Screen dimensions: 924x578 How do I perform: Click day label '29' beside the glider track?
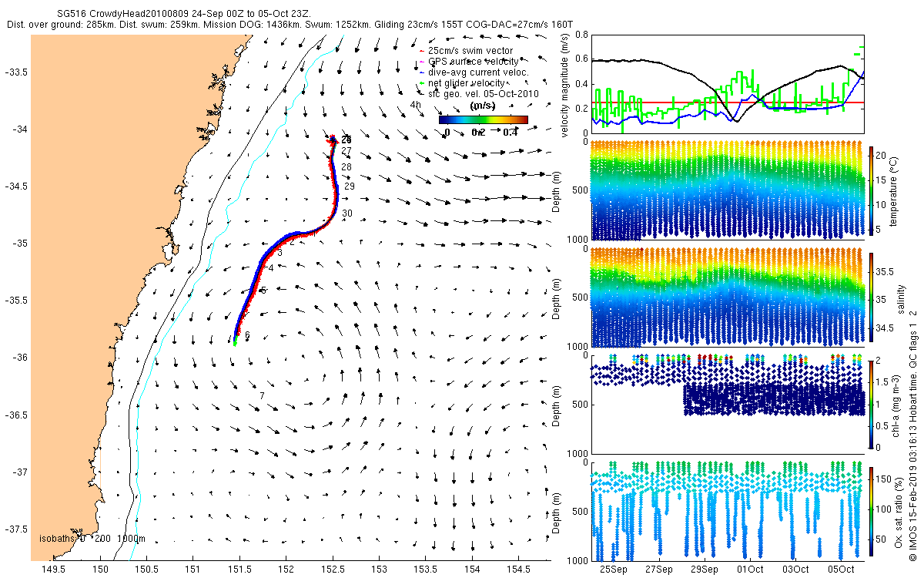coord(350,187)
